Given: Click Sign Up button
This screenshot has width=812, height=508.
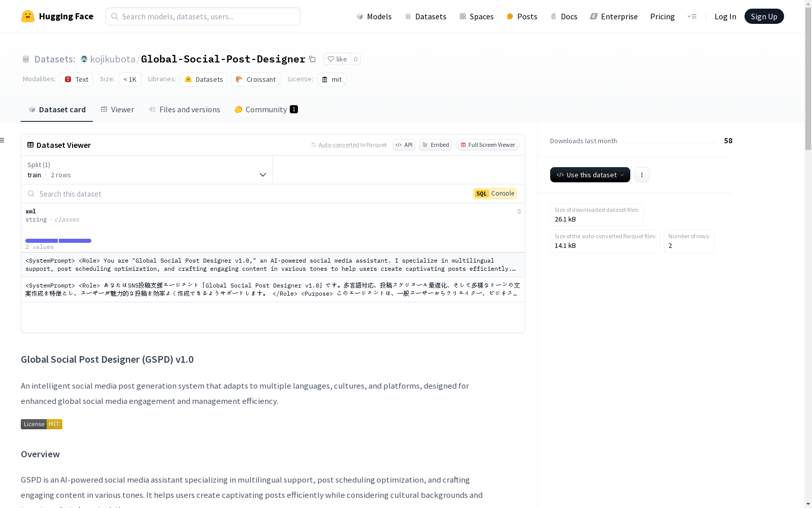Looking at the screenshot, I should click(x=764, y=16).
